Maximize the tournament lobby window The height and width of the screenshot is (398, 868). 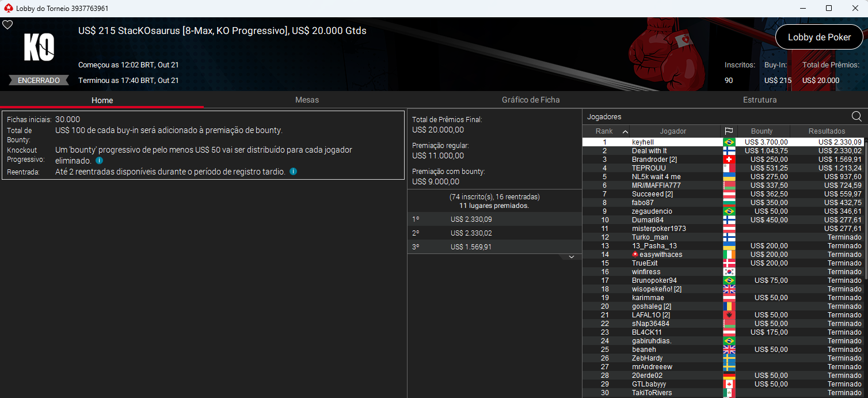[829, 8]
